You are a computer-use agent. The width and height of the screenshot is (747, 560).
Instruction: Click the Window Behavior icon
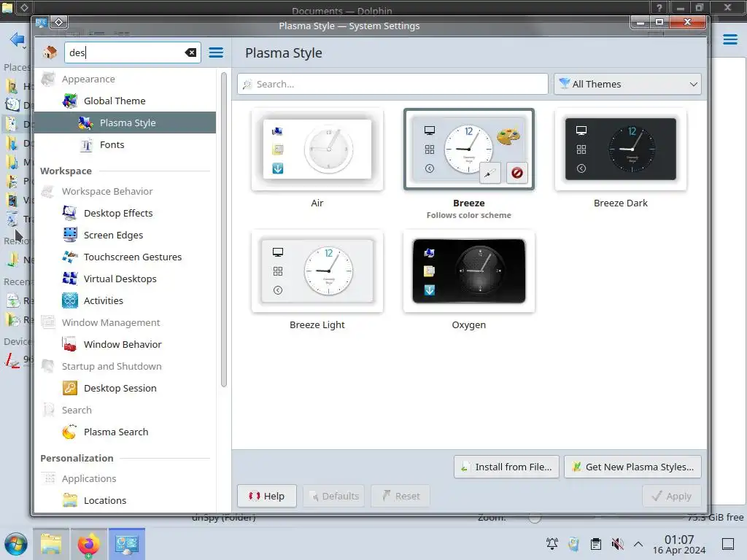70,345
